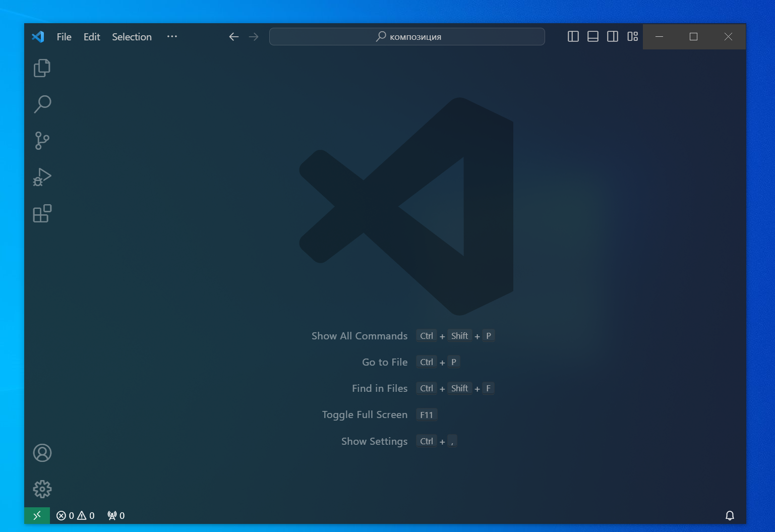Open the Run and Debug view
The image size is (775, 532).
coord(42,177)
